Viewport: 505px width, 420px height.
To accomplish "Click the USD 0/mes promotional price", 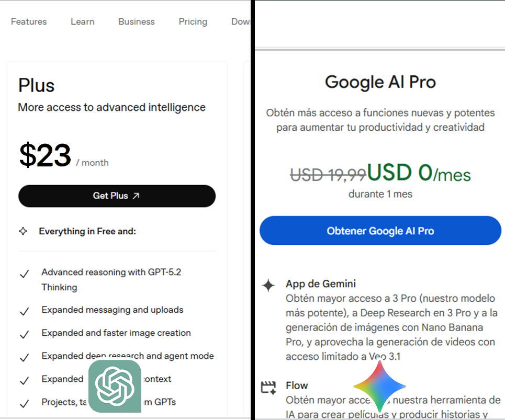I will [419, 173].
